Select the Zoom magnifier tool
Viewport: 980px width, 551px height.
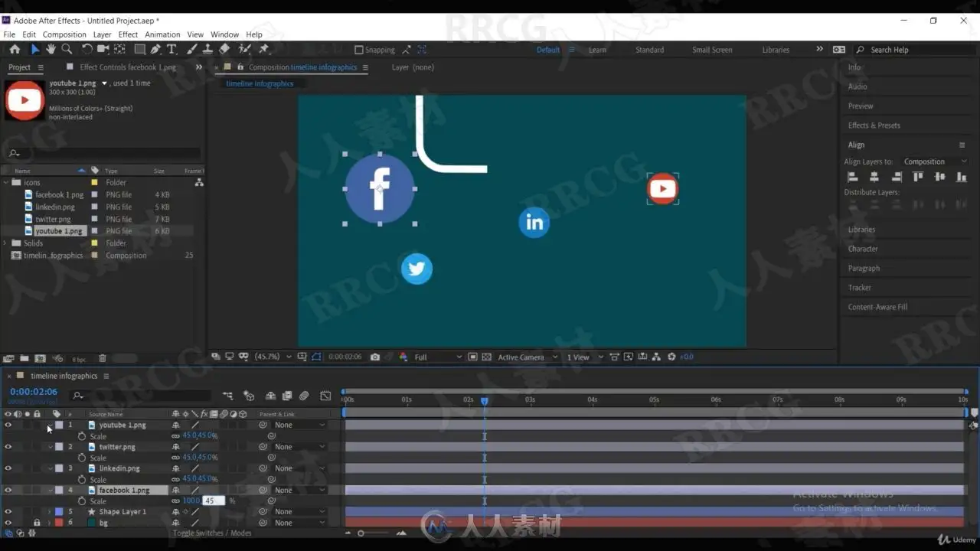point(67,49)
